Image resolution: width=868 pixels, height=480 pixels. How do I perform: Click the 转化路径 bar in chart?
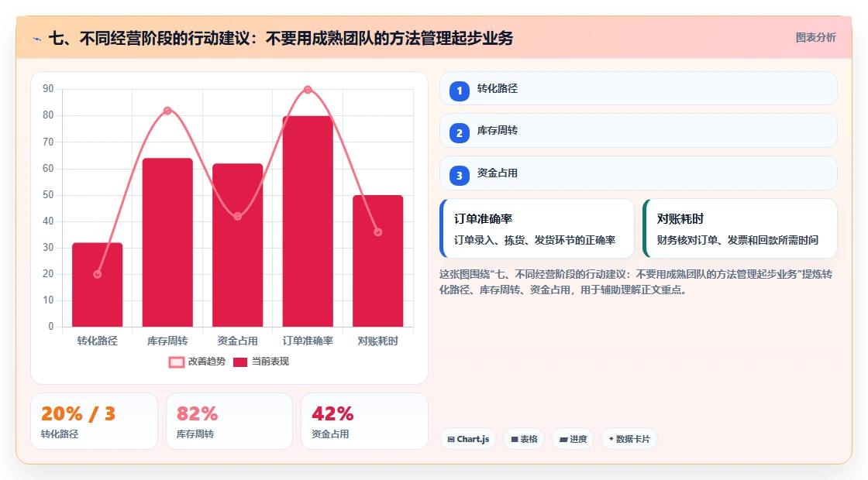pyautogui.click(x=98, y=285)
